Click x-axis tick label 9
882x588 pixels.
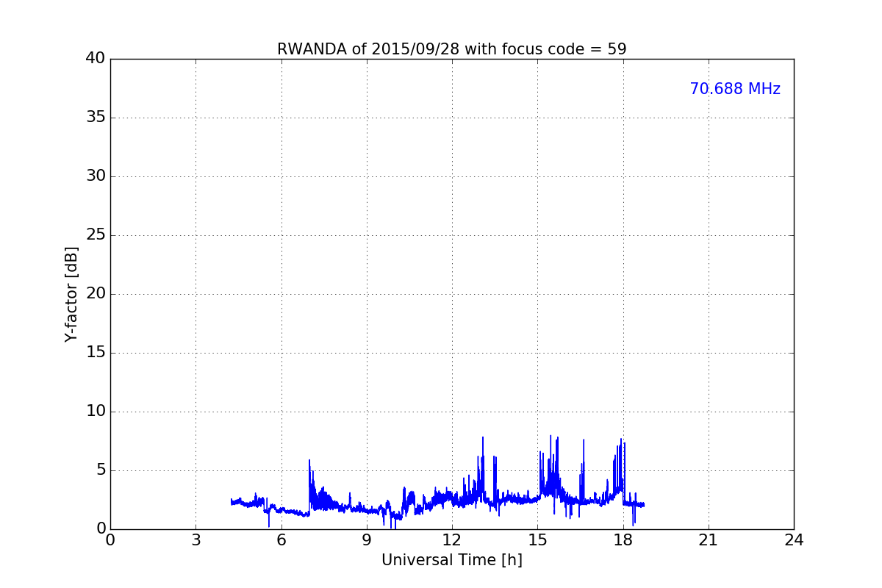366,540
